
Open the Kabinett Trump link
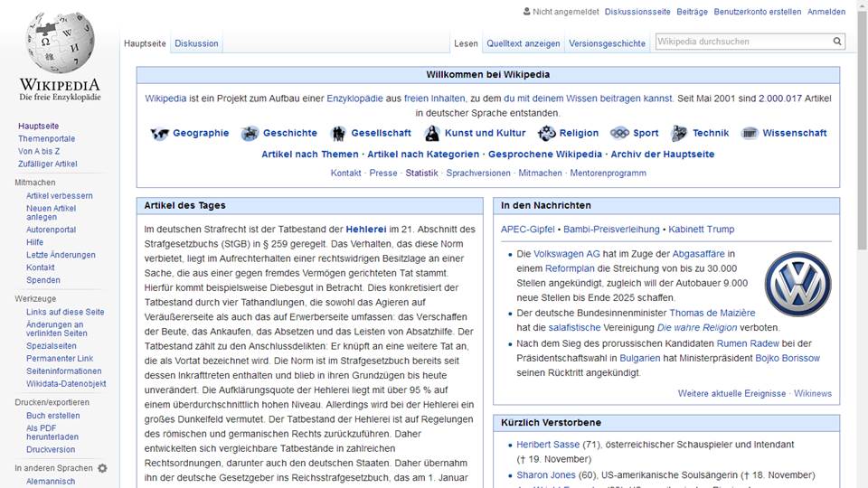coord(702,229)
